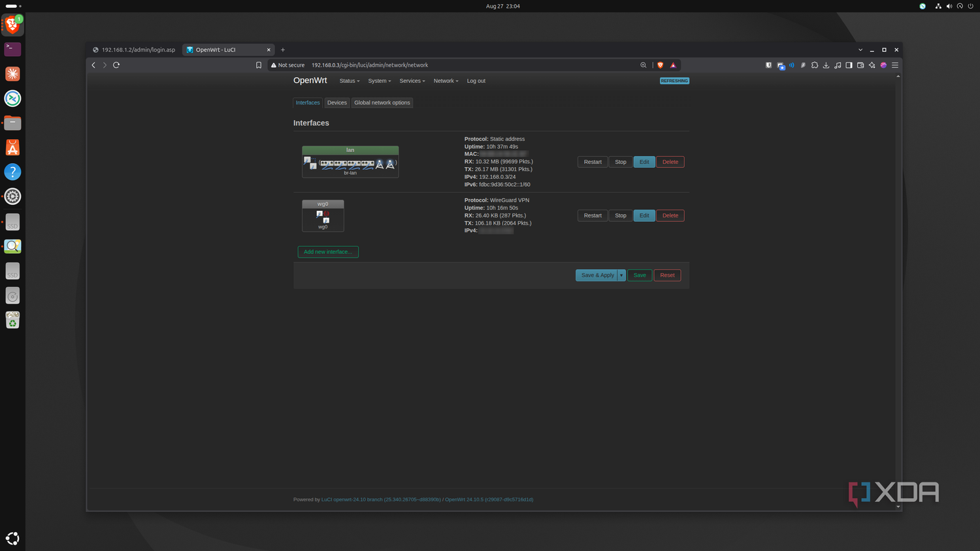Select the Interfaces tab
Screen dimensions: 980x551
click(308, 102)
